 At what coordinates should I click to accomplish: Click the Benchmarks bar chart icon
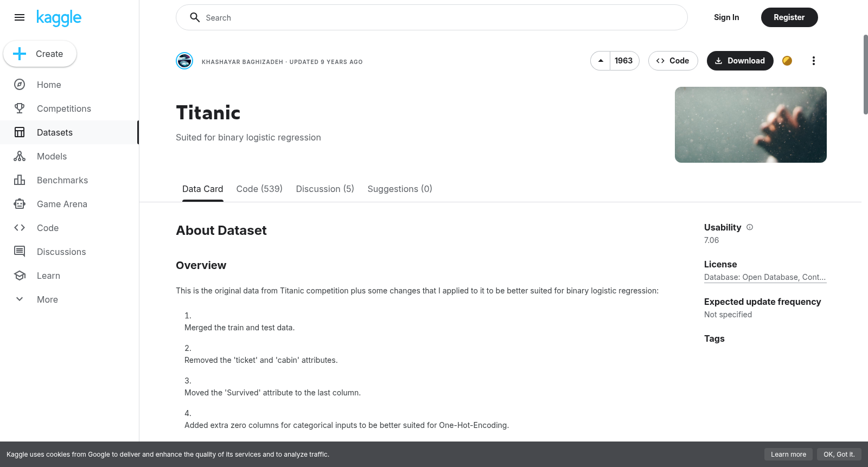pos(20,180)
